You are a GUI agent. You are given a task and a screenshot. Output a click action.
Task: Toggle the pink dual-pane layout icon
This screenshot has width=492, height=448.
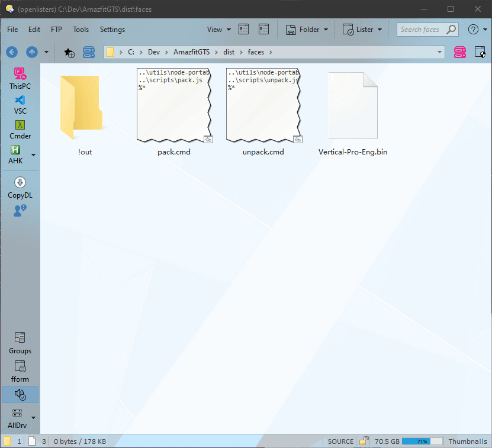point(460,53)
